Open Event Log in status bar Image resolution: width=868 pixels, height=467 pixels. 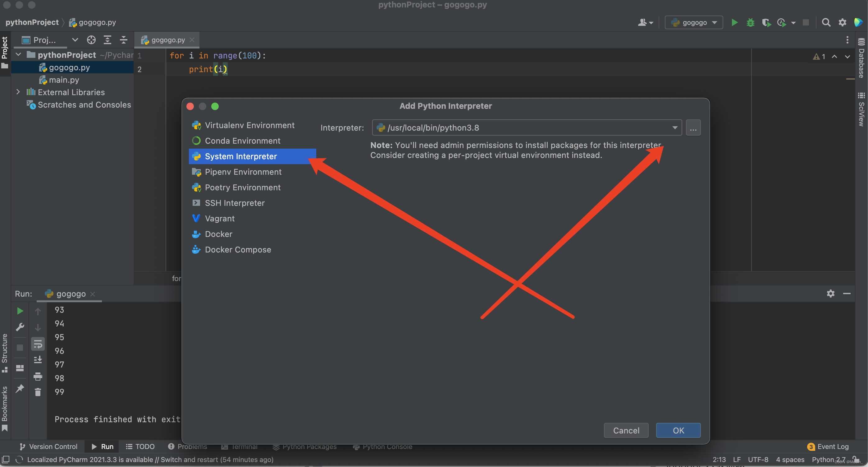(x=828, y=446)
